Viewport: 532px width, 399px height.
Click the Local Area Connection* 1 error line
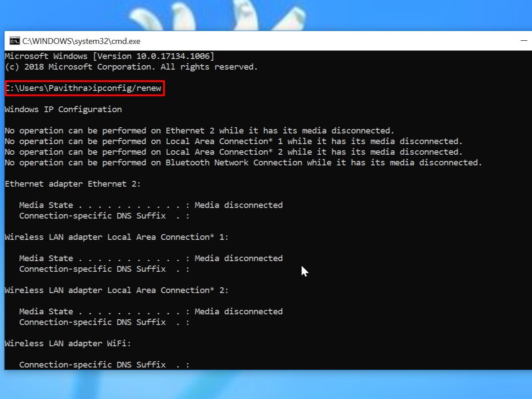click(234, 141)
